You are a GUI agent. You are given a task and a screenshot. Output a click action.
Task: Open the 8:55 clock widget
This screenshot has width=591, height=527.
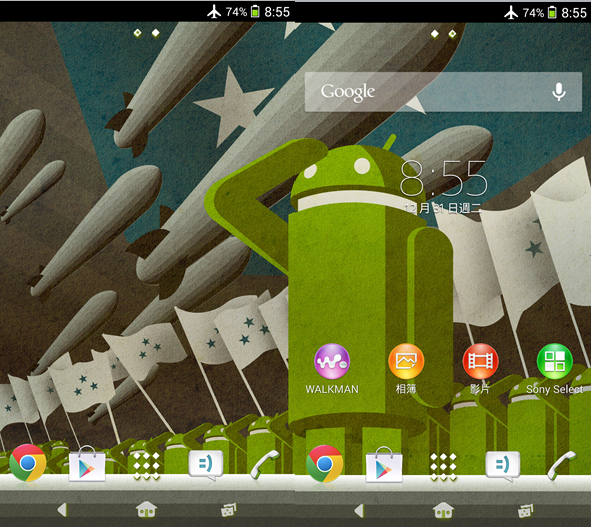[443, 178]
